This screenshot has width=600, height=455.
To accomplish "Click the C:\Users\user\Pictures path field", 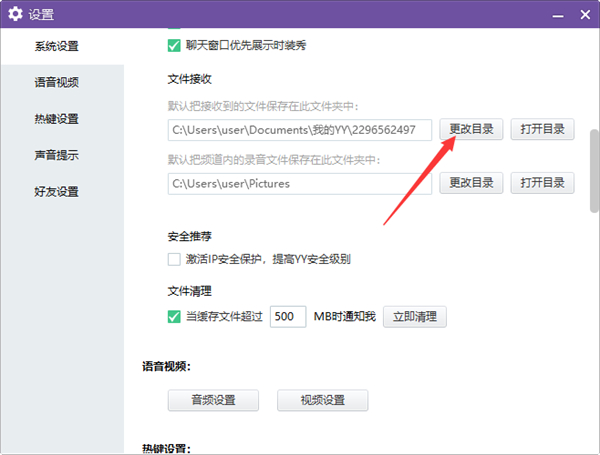I will click(x=300, y=184).
